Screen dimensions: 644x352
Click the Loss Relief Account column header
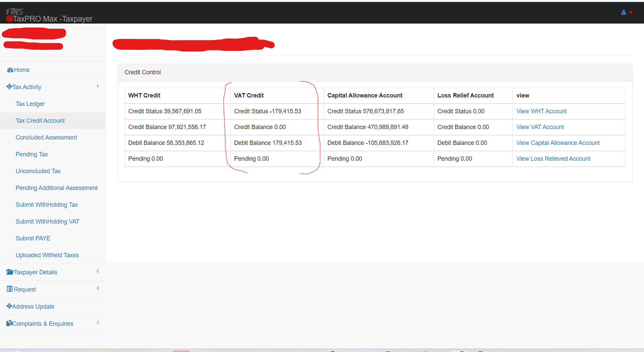473,95
